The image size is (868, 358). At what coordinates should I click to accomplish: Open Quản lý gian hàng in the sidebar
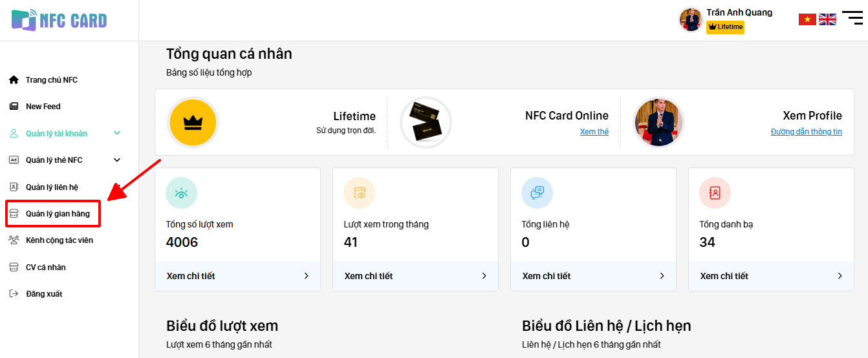point(58,214)
